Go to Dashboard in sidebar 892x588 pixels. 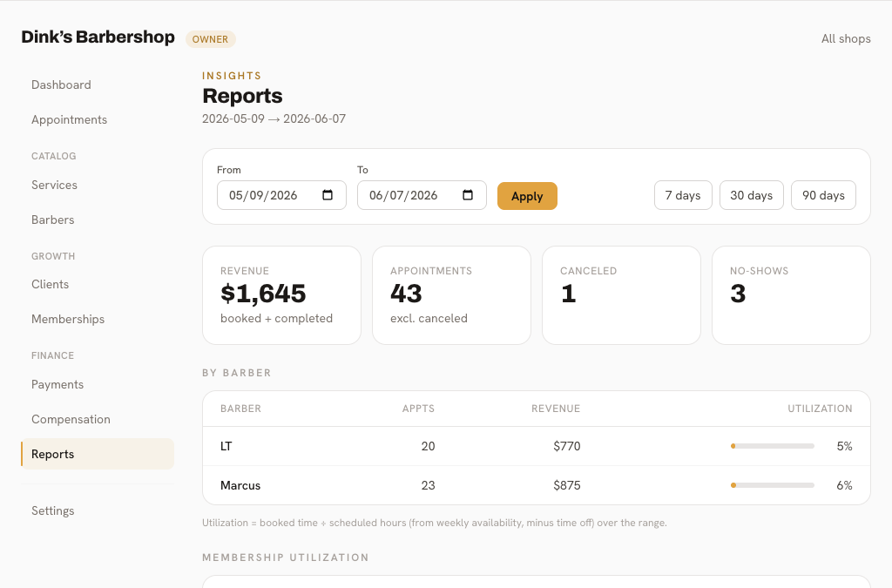click(61, 84)
